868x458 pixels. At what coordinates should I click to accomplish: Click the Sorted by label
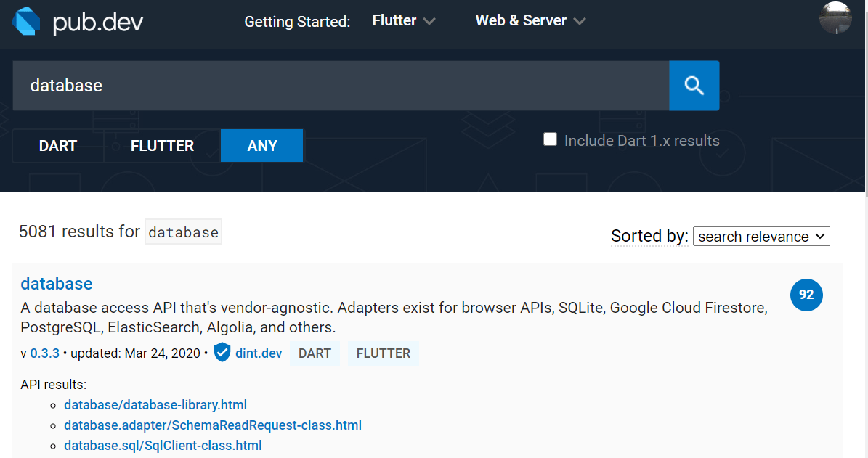click(x=649, y=236)
